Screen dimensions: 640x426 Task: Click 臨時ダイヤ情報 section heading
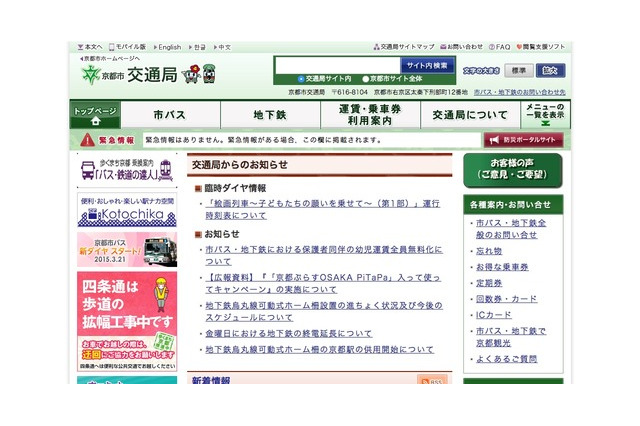click(x=235, y=188)
